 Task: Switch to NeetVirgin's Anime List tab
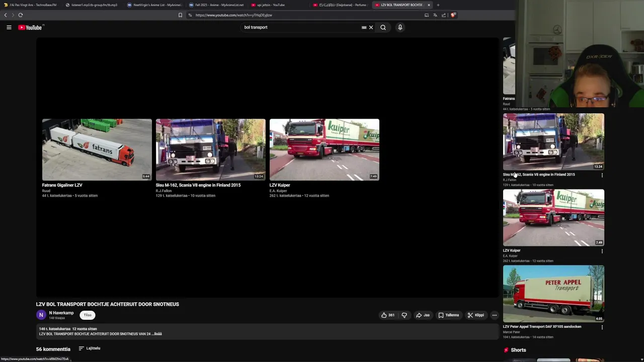(154, 5)
